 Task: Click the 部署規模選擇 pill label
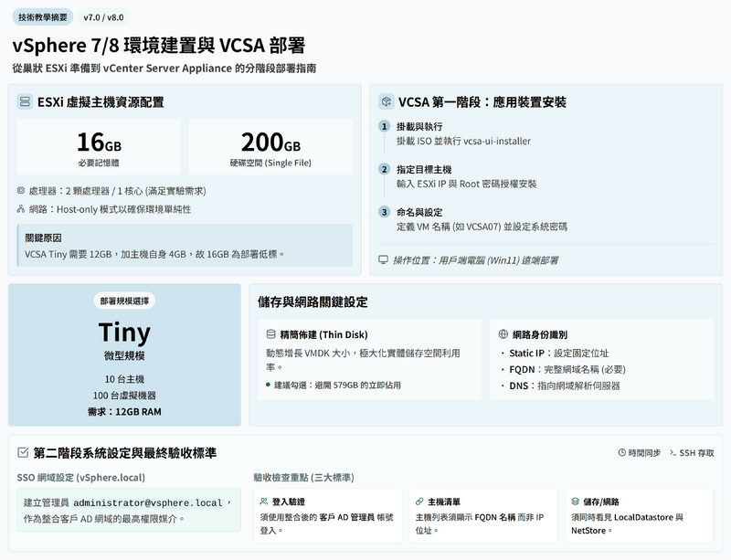point(125,301)
